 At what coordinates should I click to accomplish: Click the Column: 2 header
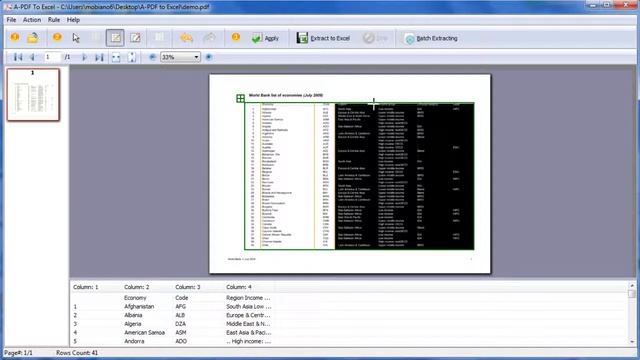(137, 287)
